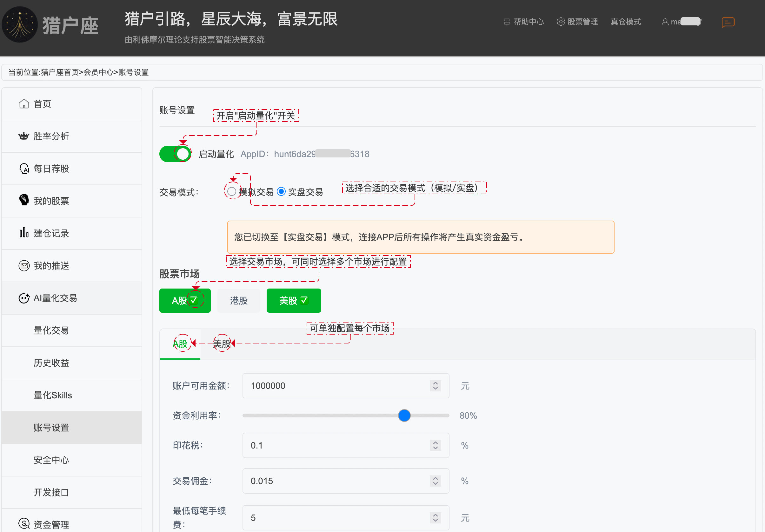Click the stock management gear icon
Viewport: 765px width, 532px height.
click(x=561, y=22)
